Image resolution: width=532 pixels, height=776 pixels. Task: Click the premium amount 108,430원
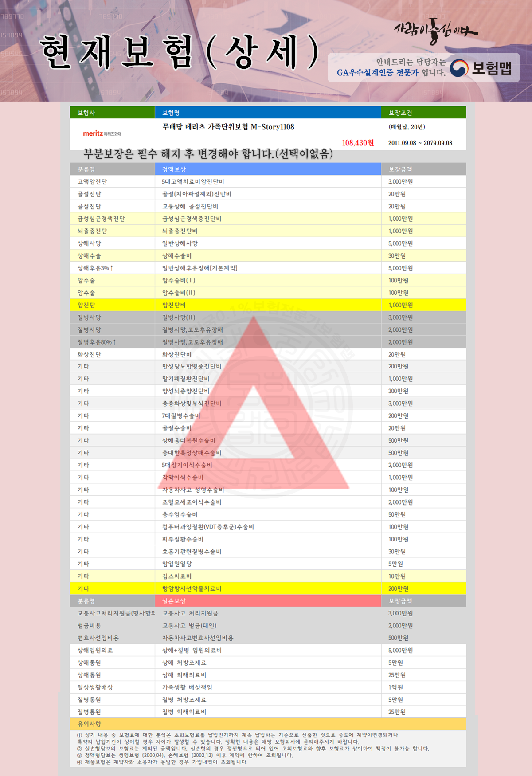coord(358,143)
